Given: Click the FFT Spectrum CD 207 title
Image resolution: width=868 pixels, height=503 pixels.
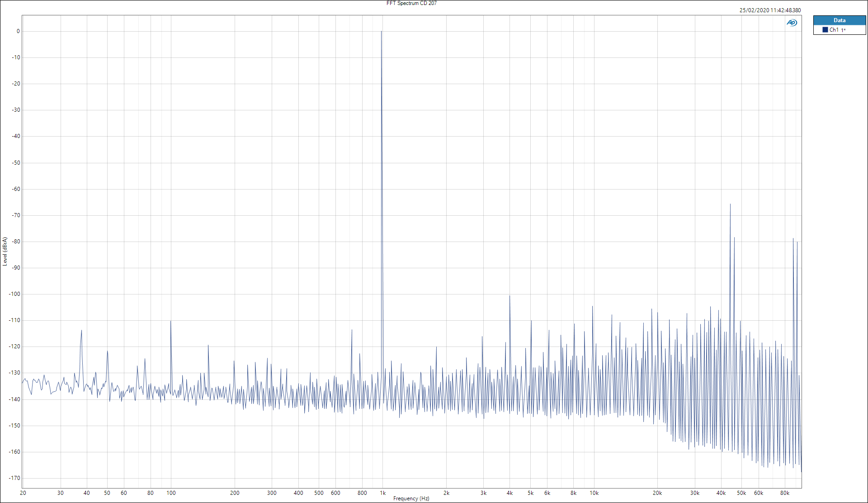Looking at the screenshot, I should pos(411,3).
